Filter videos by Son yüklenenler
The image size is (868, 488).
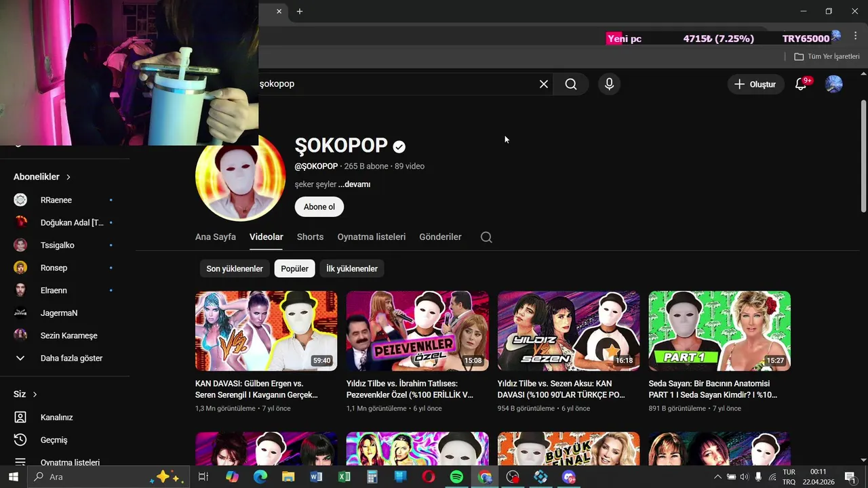pos(235,268)
